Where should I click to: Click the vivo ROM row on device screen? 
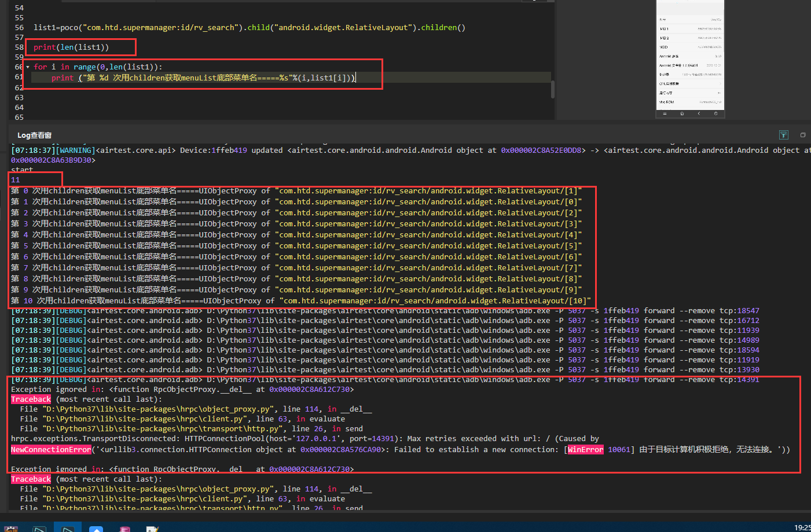tap(690, 102)
